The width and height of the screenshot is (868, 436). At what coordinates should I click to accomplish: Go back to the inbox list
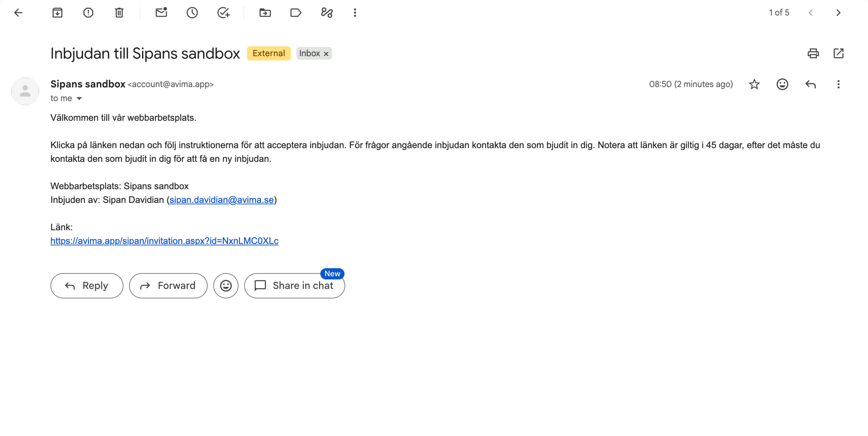point(18,13)
